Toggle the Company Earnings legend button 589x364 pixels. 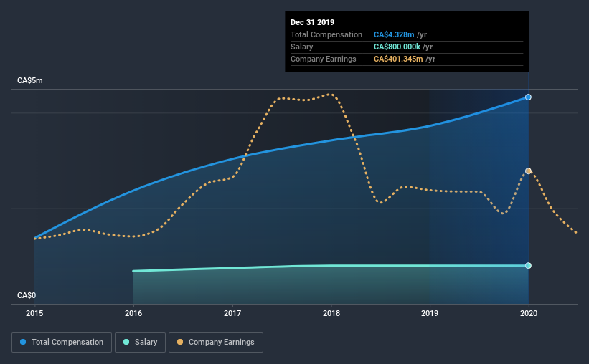coord(216,343)
